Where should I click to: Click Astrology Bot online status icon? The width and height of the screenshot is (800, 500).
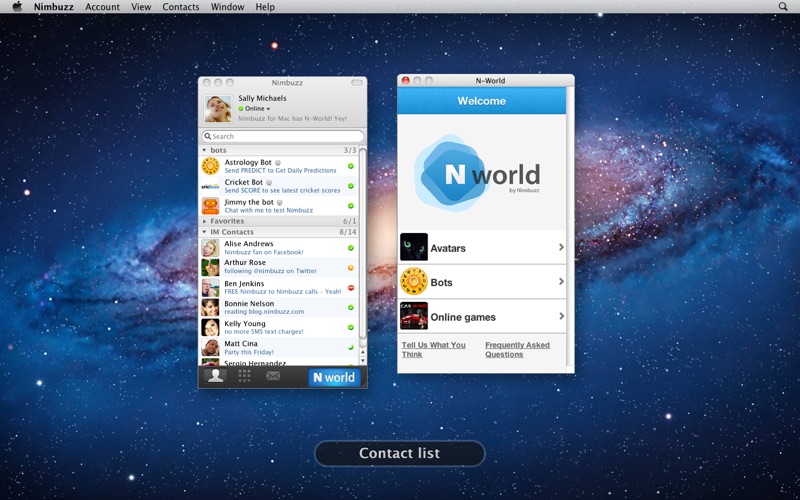[x=351, y=166]
